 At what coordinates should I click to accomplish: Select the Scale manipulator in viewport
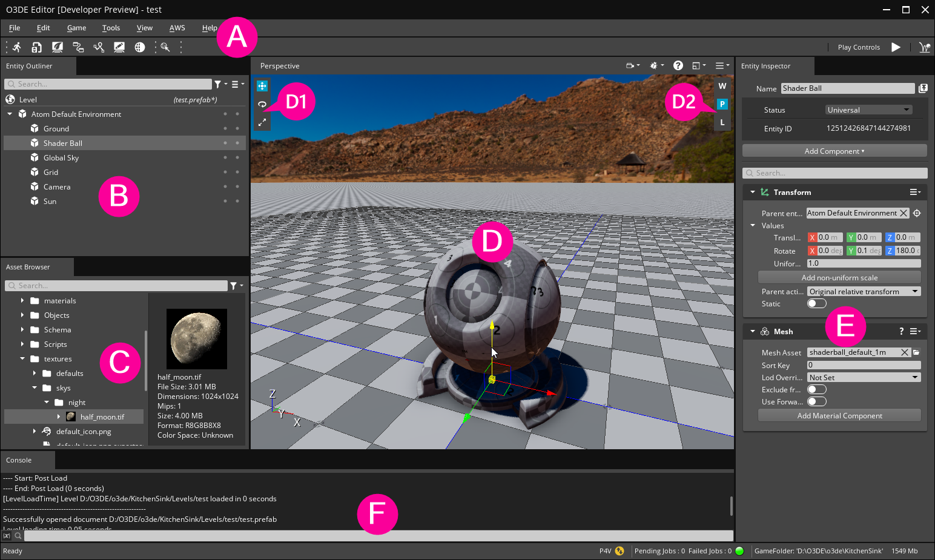coord(262,122)
